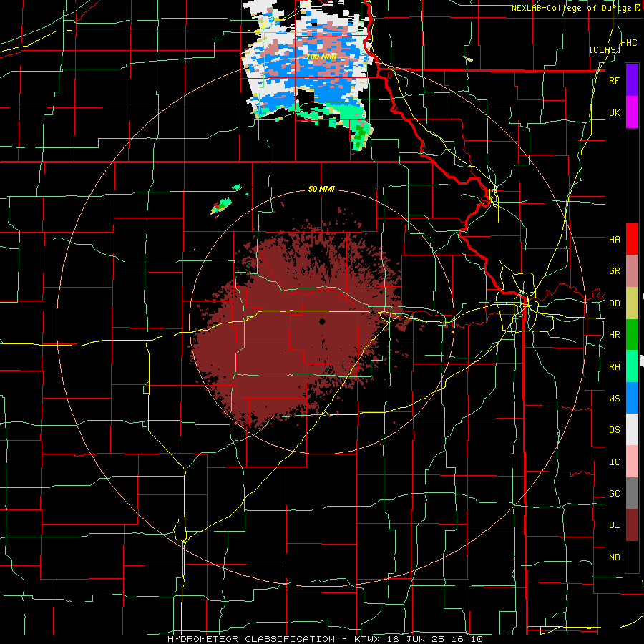This screenshot has width=644, height=644.
Task: Click the HA legend label
Action: click(614, 239)
